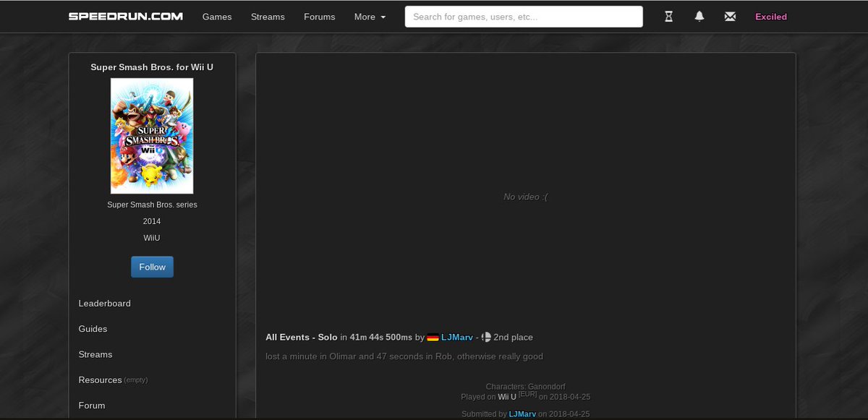Image resolution: width=868 pixels, height=420 pixels.
Task: Open the hourglass pending runs icon
Action: (668, 17)
